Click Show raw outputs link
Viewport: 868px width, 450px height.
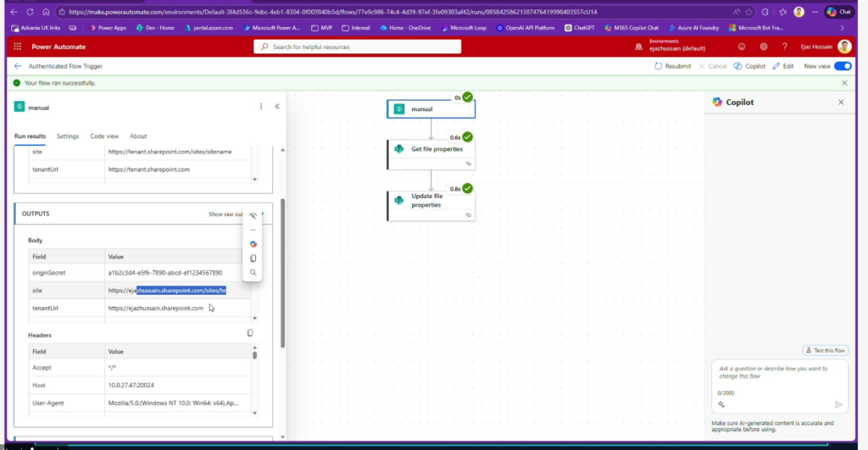(x=225, y=214)
